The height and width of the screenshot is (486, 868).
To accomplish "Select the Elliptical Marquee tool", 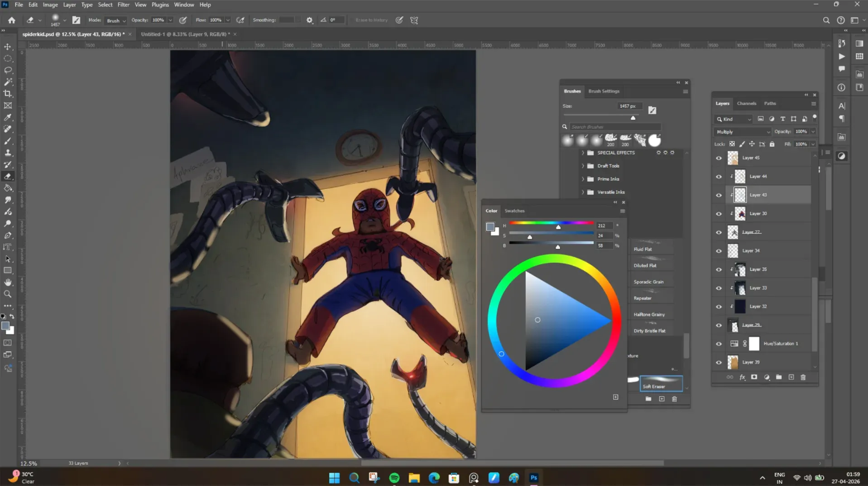I will pyautogui.click(x=8, y=58).
